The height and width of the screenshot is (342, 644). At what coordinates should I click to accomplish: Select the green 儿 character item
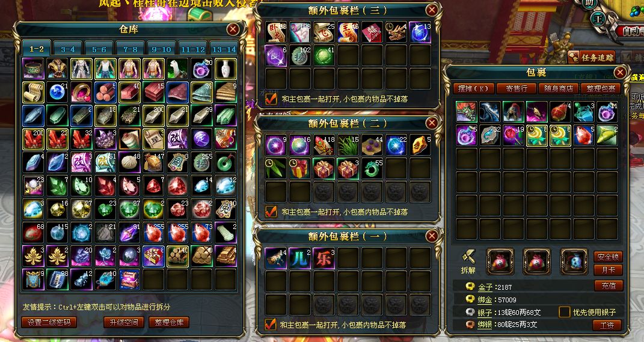(x=300, y=258)
